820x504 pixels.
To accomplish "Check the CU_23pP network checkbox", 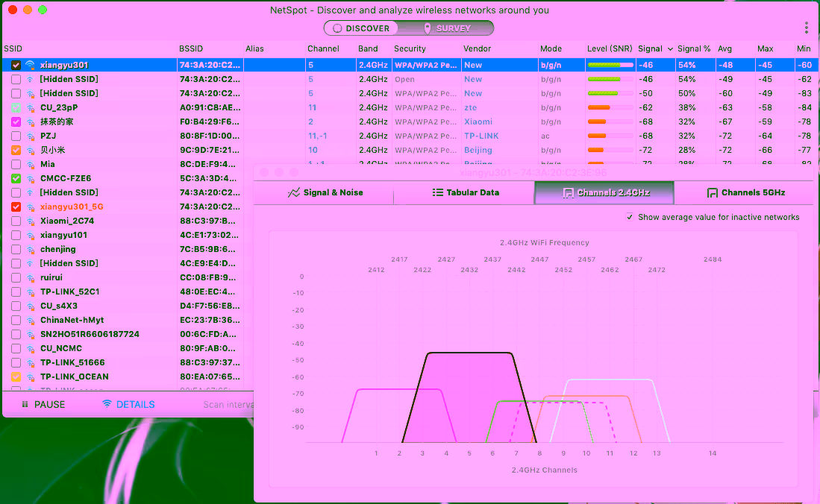I will pyautogui.click(x=16, y=107).
